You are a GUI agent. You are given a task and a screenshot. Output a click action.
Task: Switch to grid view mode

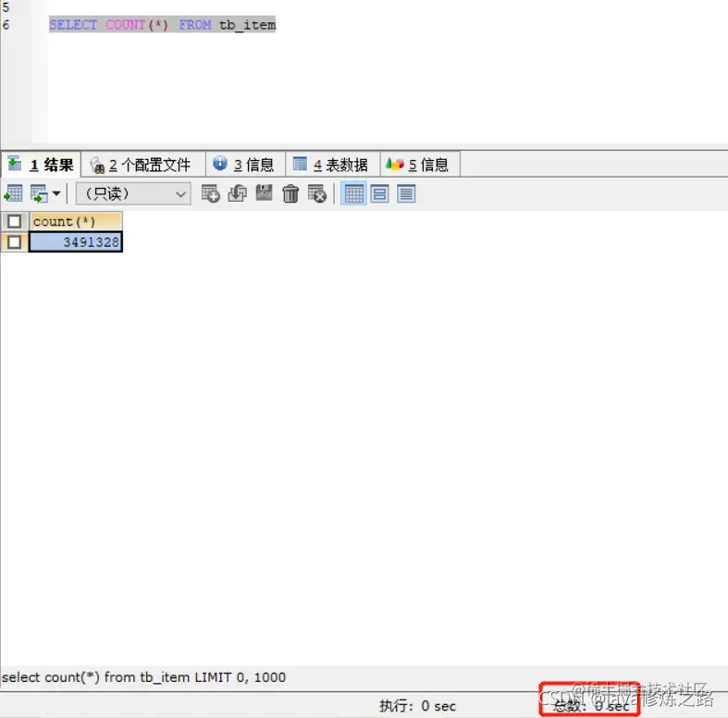(353, 193)
